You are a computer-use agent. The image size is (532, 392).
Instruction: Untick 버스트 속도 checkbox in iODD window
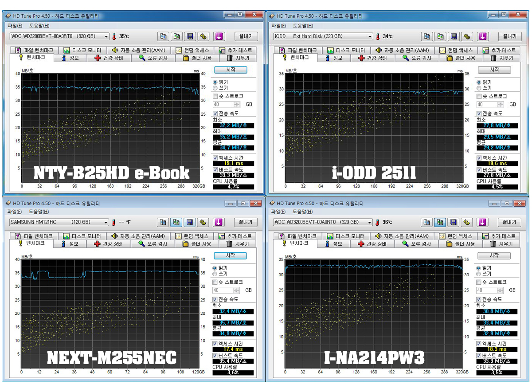coord(479,170)
